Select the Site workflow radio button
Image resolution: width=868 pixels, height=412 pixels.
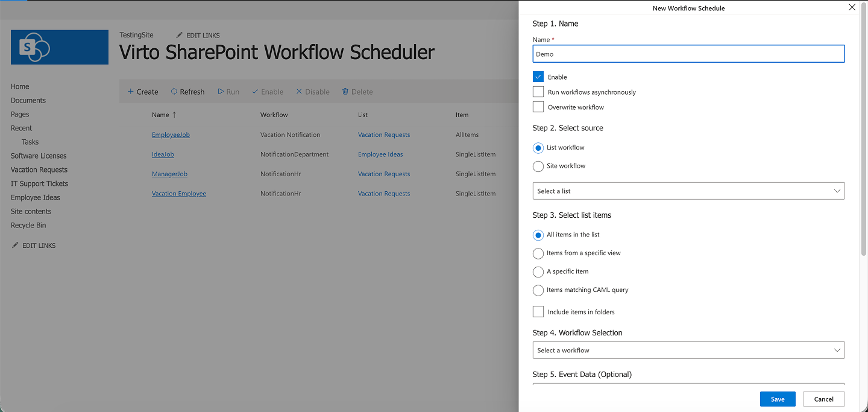[x=538, y=166]
